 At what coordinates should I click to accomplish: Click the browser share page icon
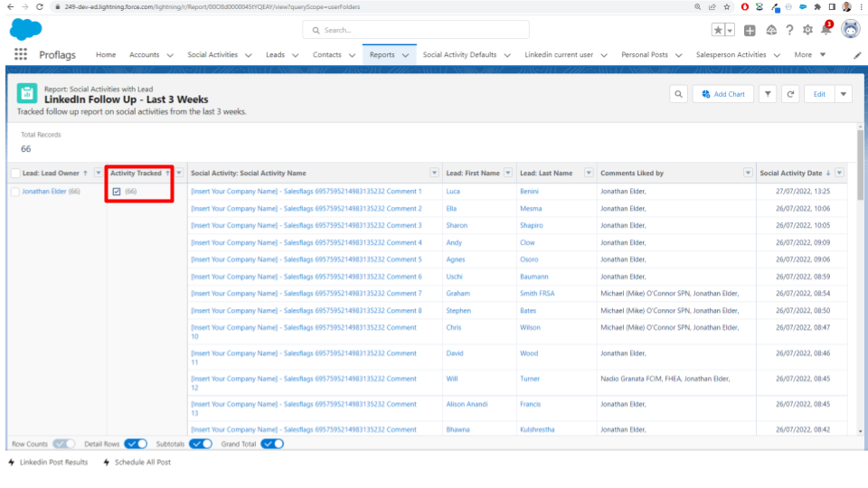pos(712,6)
